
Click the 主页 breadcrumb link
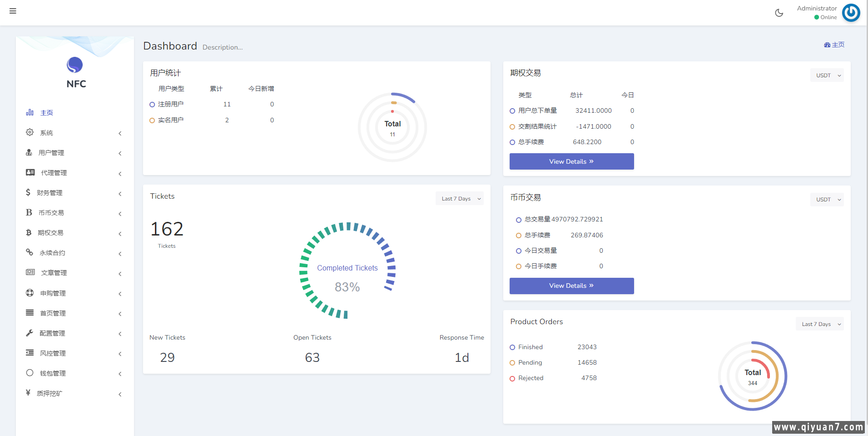834,45
